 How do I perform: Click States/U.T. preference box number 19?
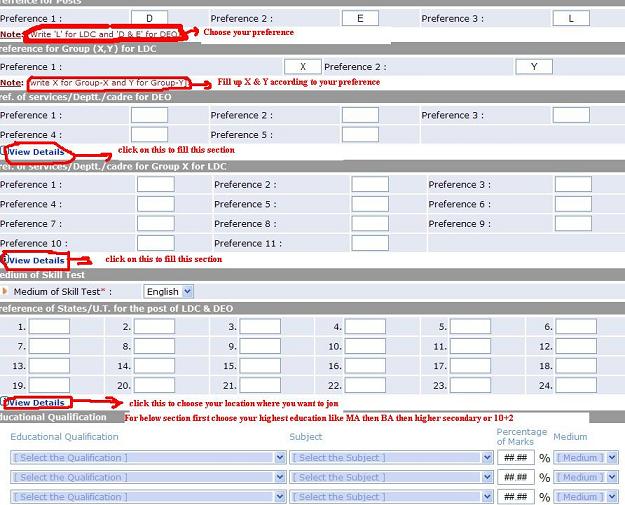49,385
